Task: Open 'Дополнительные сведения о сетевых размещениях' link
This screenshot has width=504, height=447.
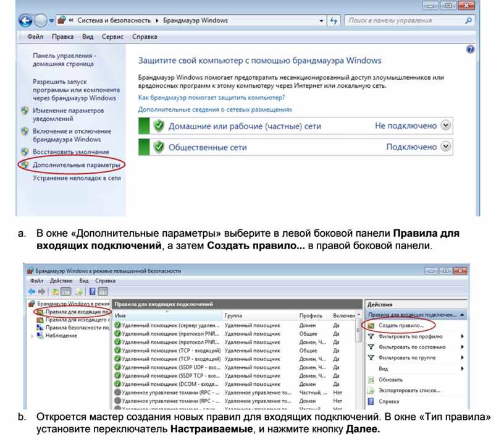Action: (215, 109)
